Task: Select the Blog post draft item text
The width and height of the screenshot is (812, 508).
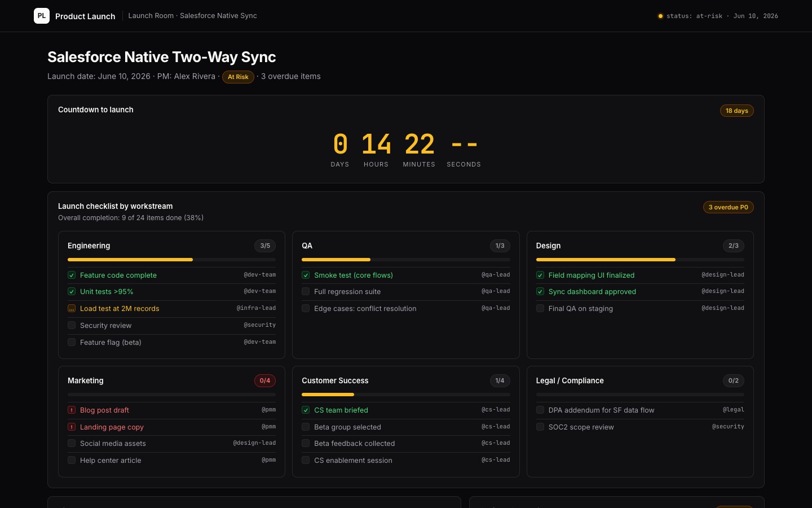Action: click(x=104, y=410)
